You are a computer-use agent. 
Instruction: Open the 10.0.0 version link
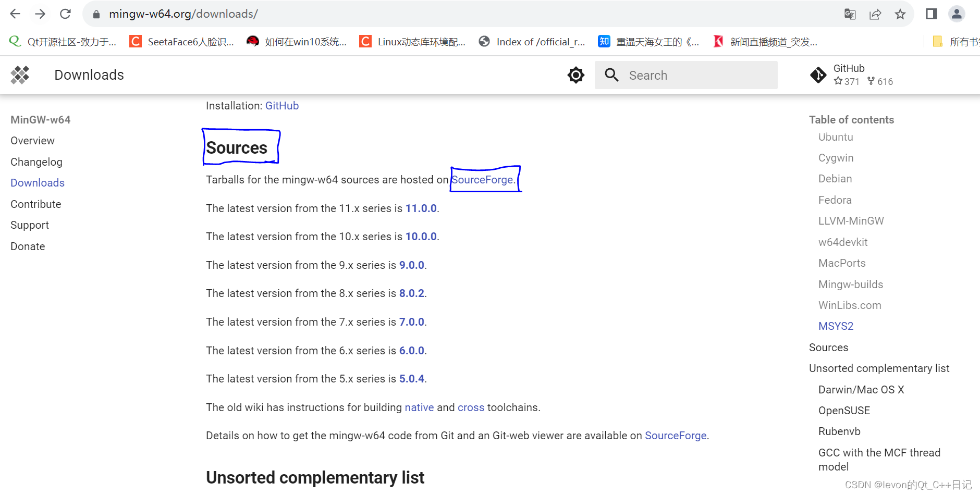(421, 237)
